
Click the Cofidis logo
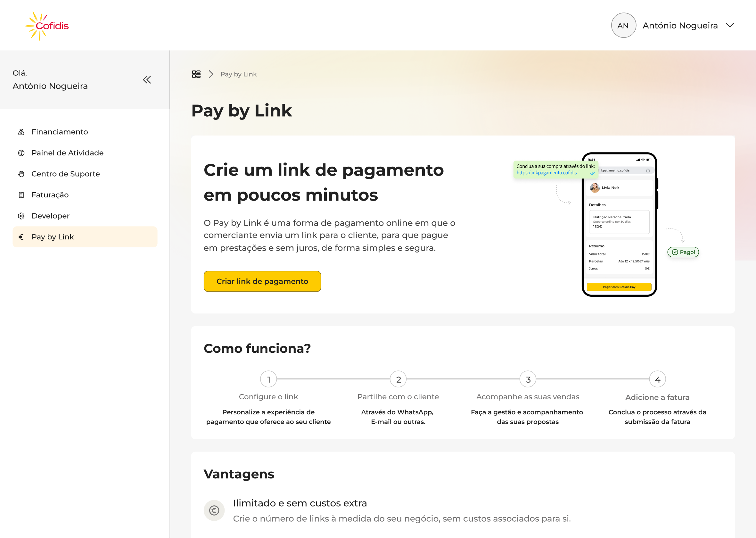coord(46,26)
